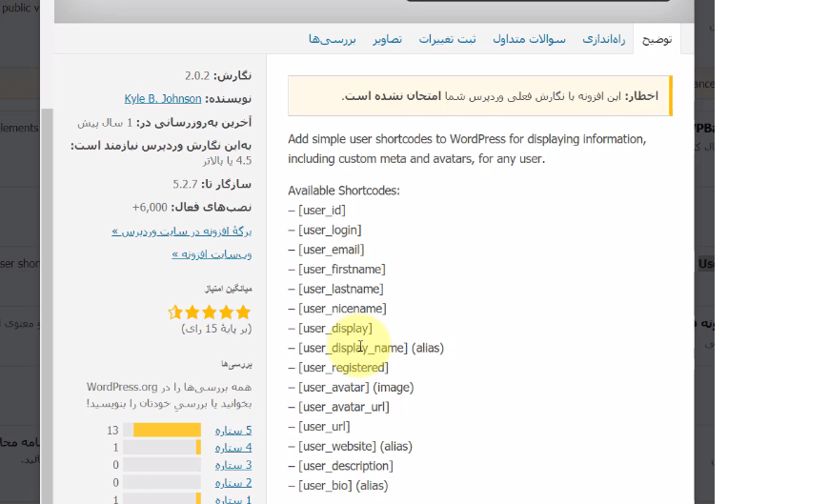Switch to the توضیح tab
The width and height of the screenshot is (829, 504).
(657, 39)
